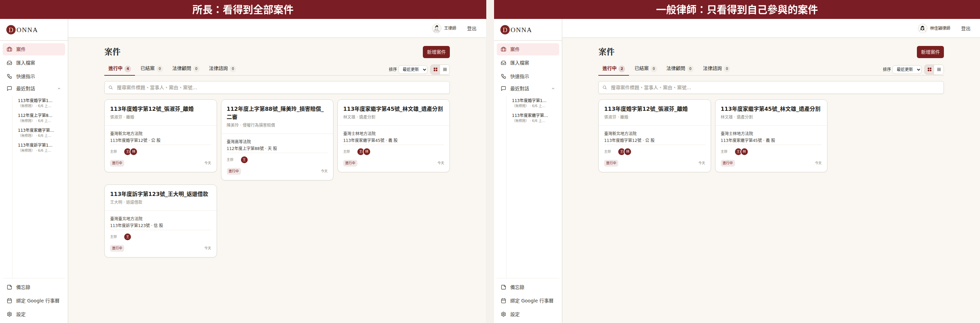Image resolution: width=980 pixels, height=323 pixels.
Task: Click the 快速指示 icon in left 所長 sidebar
Action: (x=9, y=77)
